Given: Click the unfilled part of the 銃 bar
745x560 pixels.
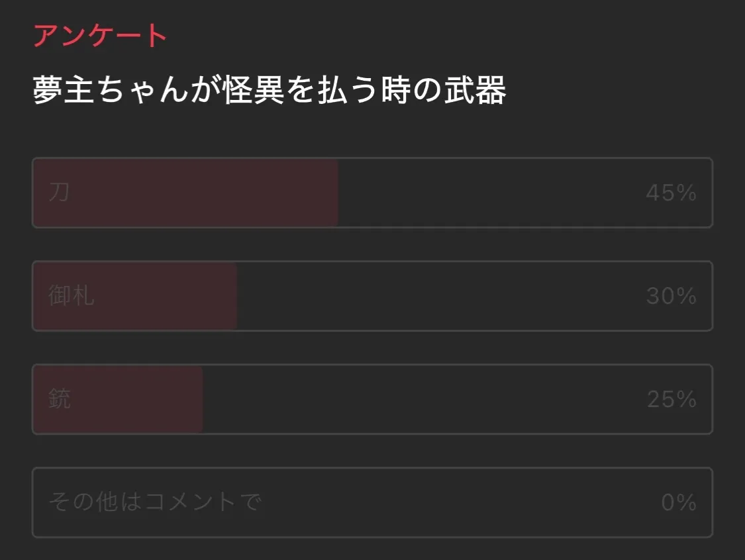Looking at the screenshot, I should pos(424,399).
